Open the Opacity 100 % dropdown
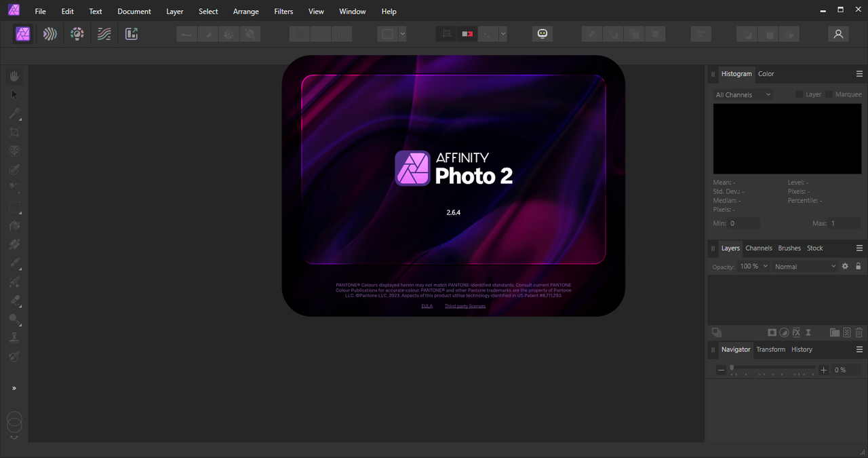This screenshot has height=458, width=868. [754, 267]
